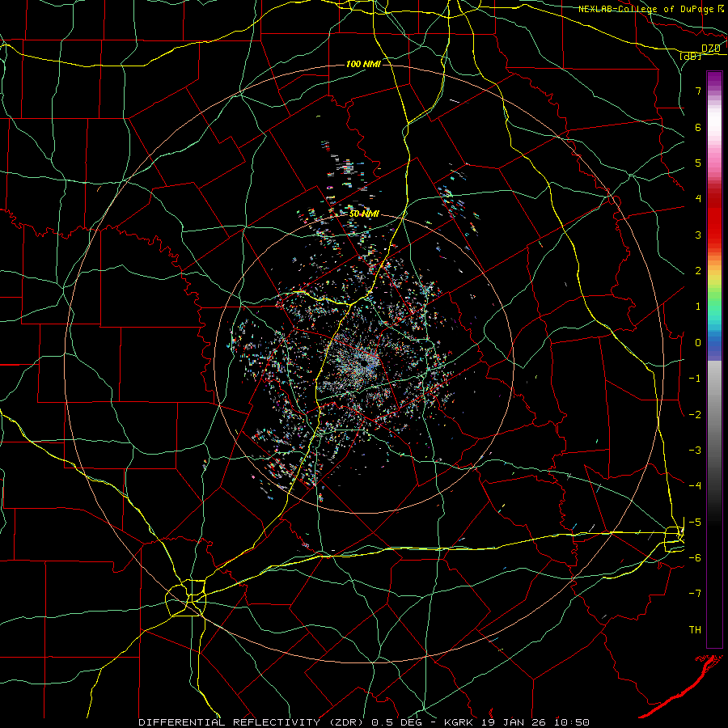Click the TH label at the legend bottom
The height and width of the screenshot is (728, 728).
(695, 629)
